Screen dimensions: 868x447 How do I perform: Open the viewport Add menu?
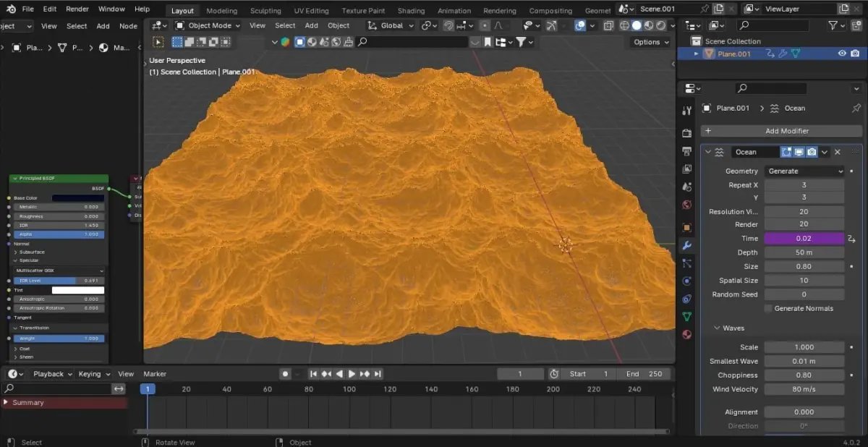(311, 25)
